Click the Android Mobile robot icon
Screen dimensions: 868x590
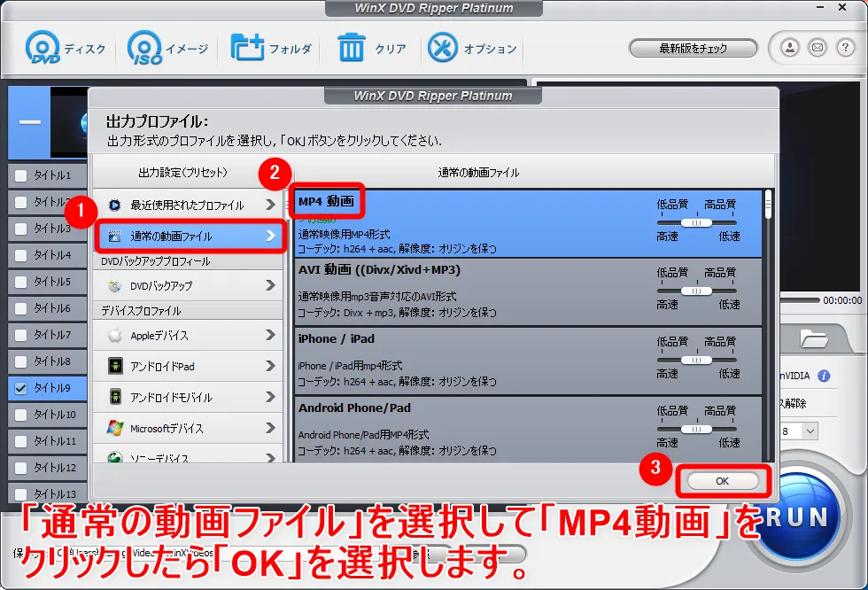click(x=115, y=397)
